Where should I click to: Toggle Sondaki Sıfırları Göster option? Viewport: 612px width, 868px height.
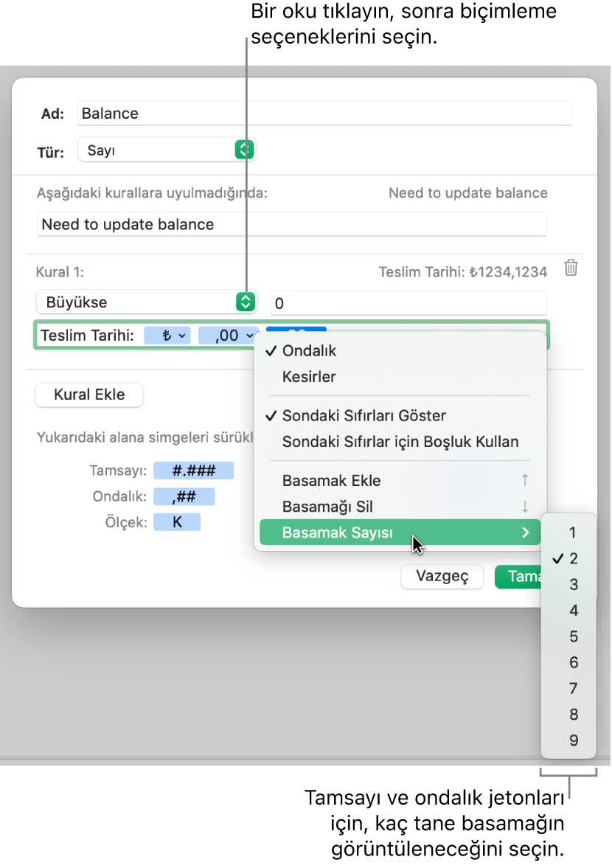(400, 415)
